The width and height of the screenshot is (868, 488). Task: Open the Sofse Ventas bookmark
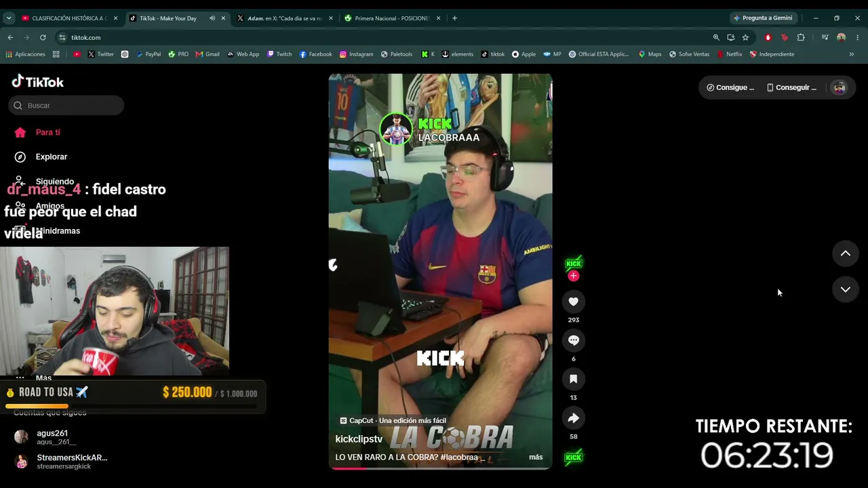click(689, 54)
